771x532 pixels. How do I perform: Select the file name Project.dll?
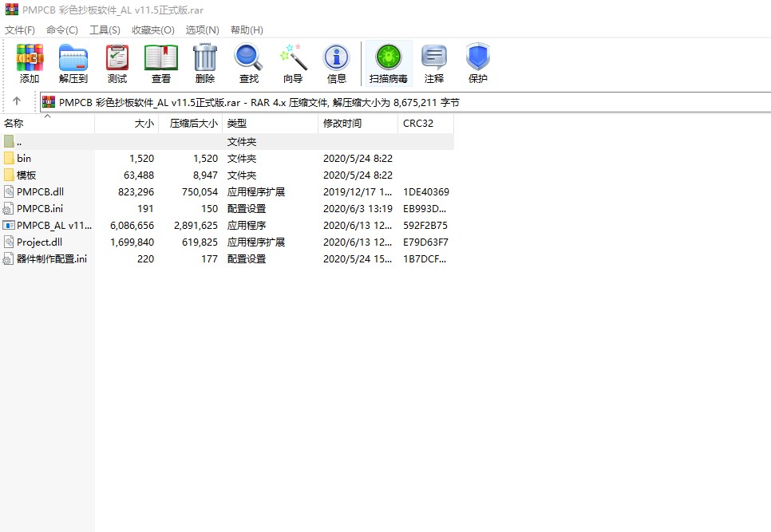tap(39, 242)
